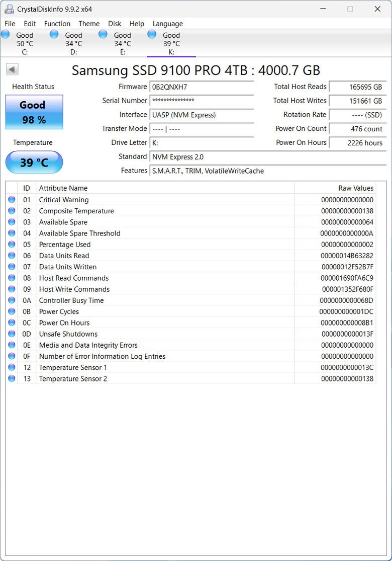Click Power On Hours value 2226 hours

click(358, 143)
